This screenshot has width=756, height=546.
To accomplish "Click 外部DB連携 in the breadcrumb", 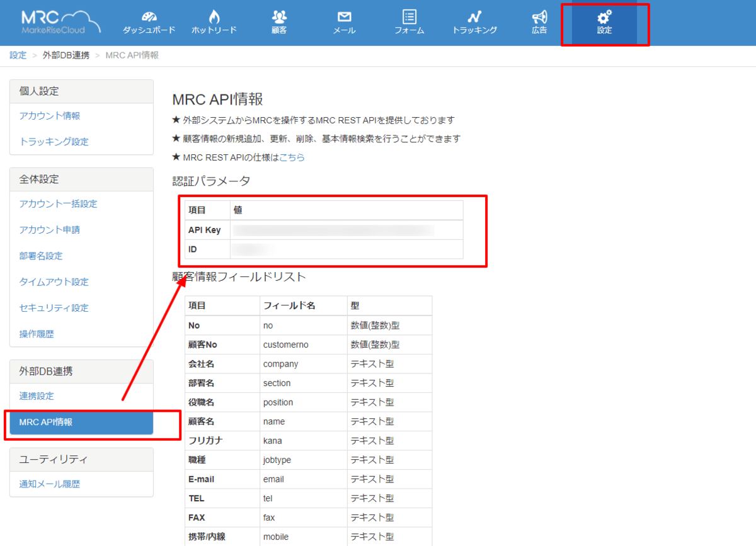I will tap(66, 55).
